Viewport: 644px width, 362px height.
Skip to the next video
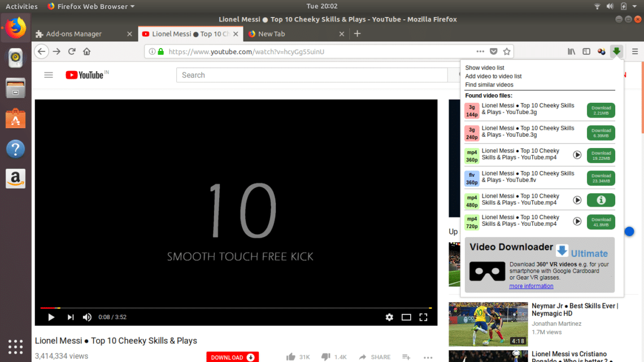(x=71, y=317)
